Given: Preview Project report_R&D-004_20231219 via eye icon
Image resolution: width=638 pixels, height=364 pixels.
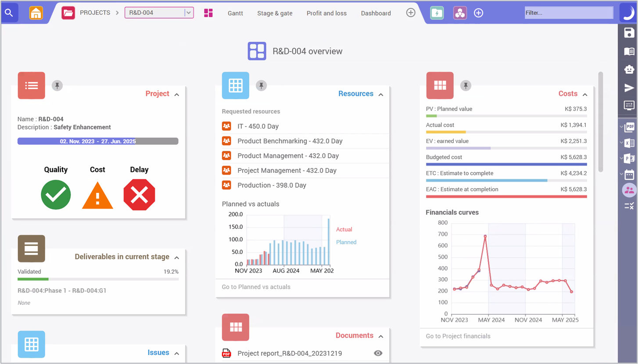Looking at the screenshot, I should [378, 353].
